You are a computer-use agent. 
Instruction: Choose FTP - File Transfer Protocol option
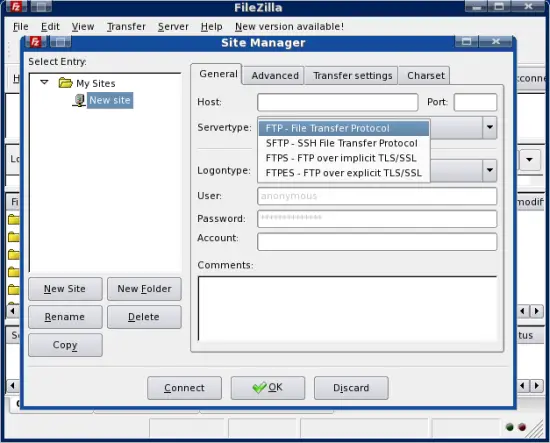(344, 128)
